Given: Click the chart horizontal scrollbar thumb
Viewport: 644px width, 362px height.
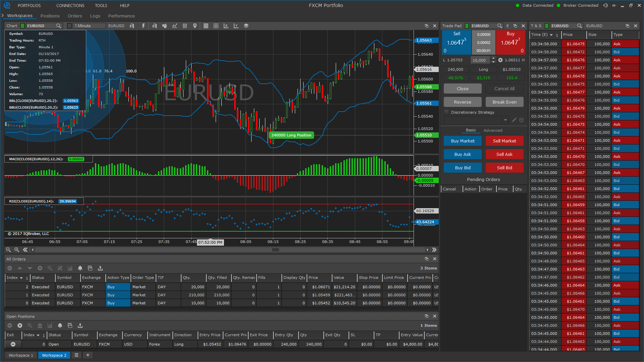Looking at the screenshot, I should pyautogui.click(x=275, y=250).
